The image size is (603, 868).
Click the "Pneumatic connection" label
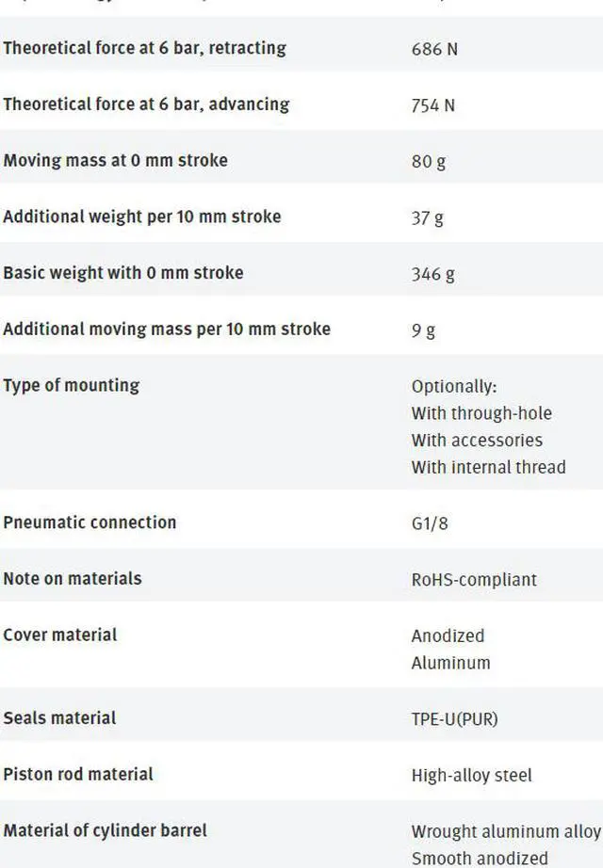[90, 522]
